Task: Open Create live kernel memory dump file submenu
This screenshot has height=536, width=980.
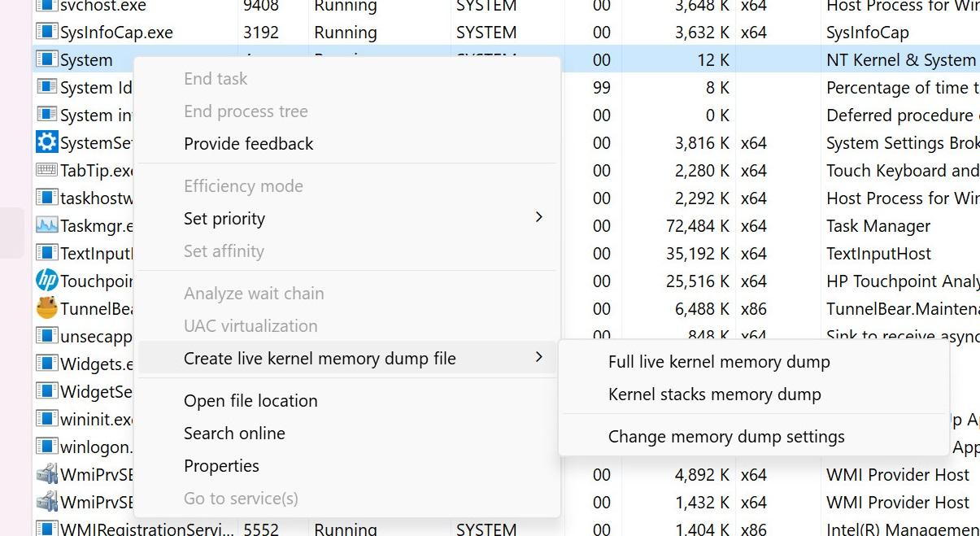Action: pyautogui.click(x=347, y=359)
